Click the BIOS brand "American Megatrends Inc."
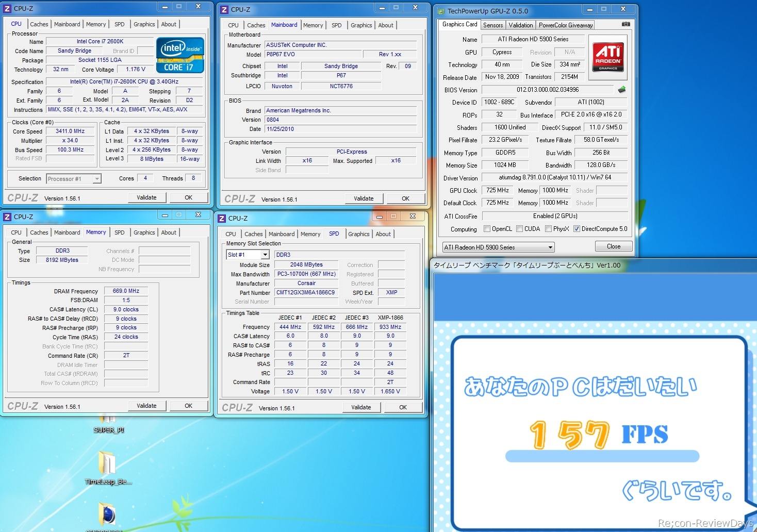This screenshot has width=757, height=532. (341, 110)
